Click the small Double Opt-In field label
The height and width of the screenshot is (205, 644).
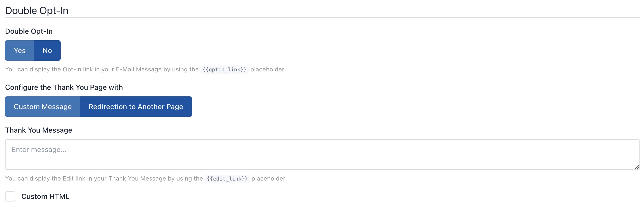(29, 31)
